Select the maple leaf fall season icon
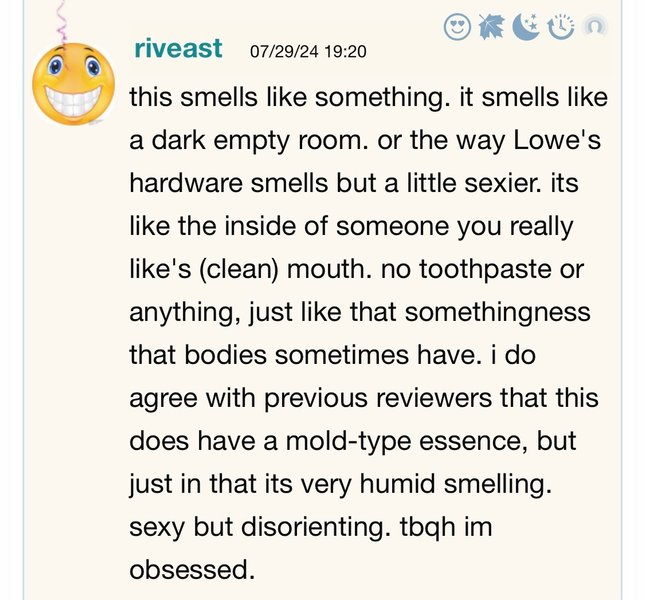This screenshot has width=645, height=600. [x=491, y=27]
